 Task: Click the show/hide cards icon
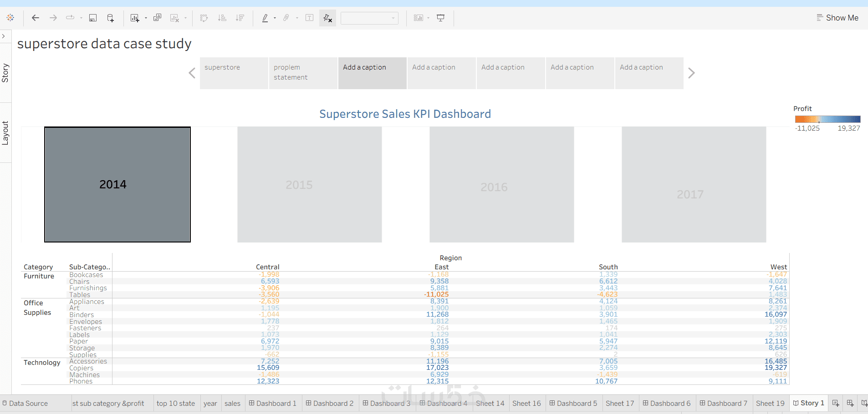point(418,18)
